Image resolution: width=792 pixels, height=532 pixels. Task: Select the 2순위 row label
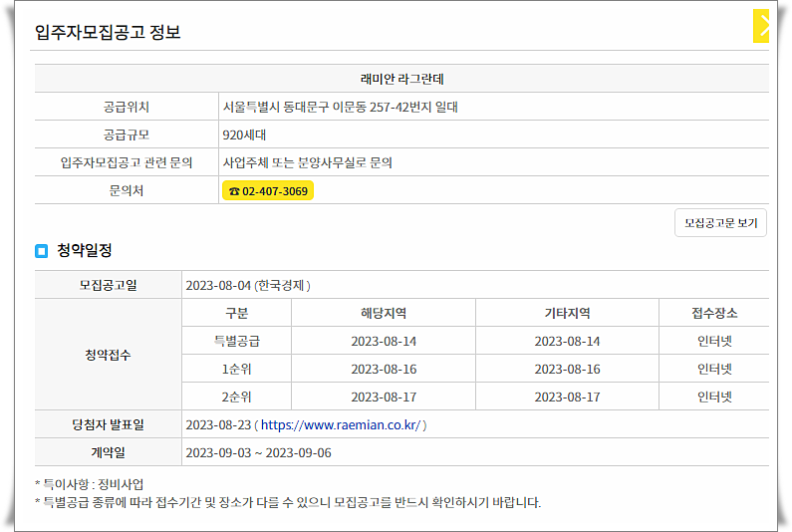click(236, 398)
